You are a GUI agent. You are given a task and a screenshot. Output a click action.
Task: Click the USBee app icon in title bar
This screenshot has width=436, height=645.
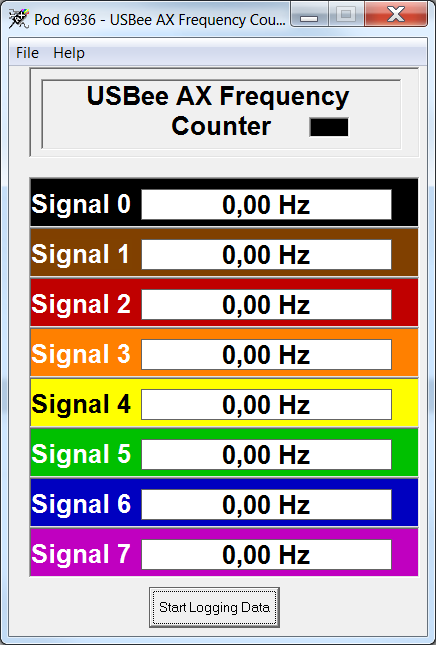(x=19, y=19)
